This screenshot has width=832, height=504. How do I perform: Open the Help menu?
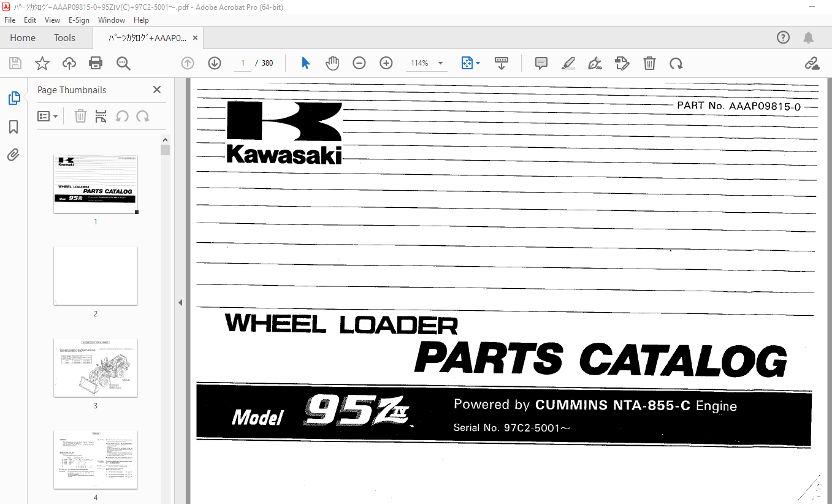point(141,20)
